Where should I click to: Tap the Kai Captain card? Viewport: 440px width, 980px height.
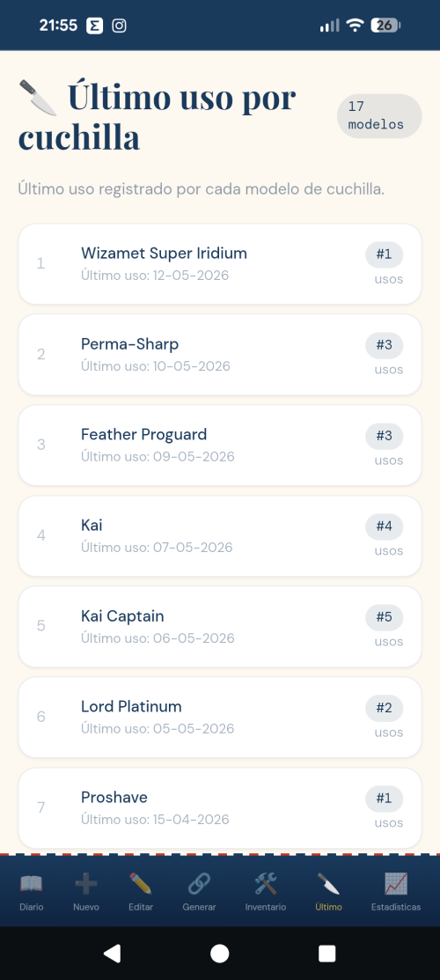click(220, 626)
